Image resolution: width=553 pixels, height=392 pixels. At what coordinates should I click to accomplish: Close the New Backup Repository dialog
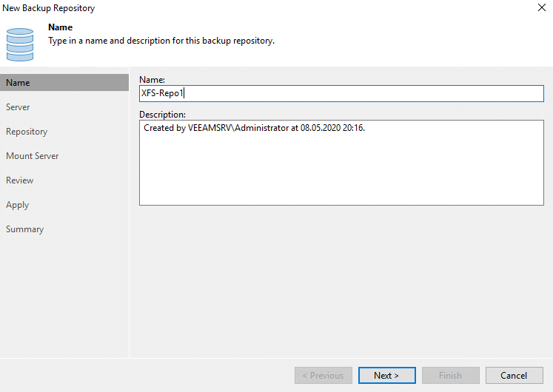(542, 7)
